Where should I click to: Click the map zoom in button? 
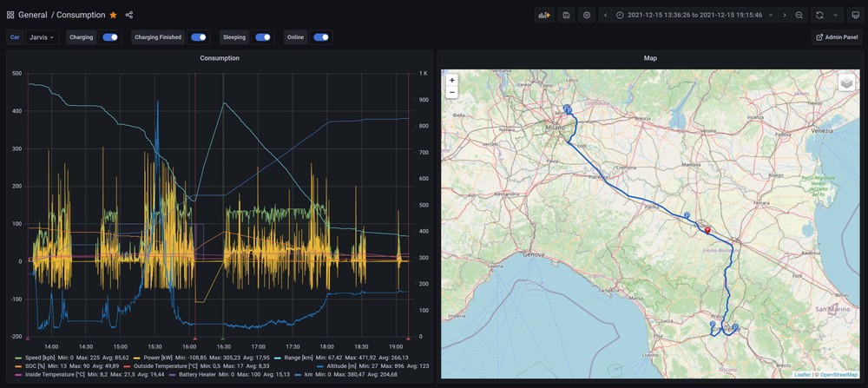pyautogui.click(x=451, y=80)
